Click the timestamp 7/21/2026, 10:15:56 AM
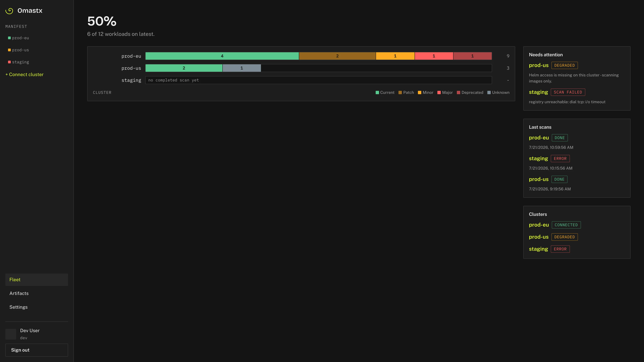The width and height of the screenshot is (644, 362). (x=550, y=168)
